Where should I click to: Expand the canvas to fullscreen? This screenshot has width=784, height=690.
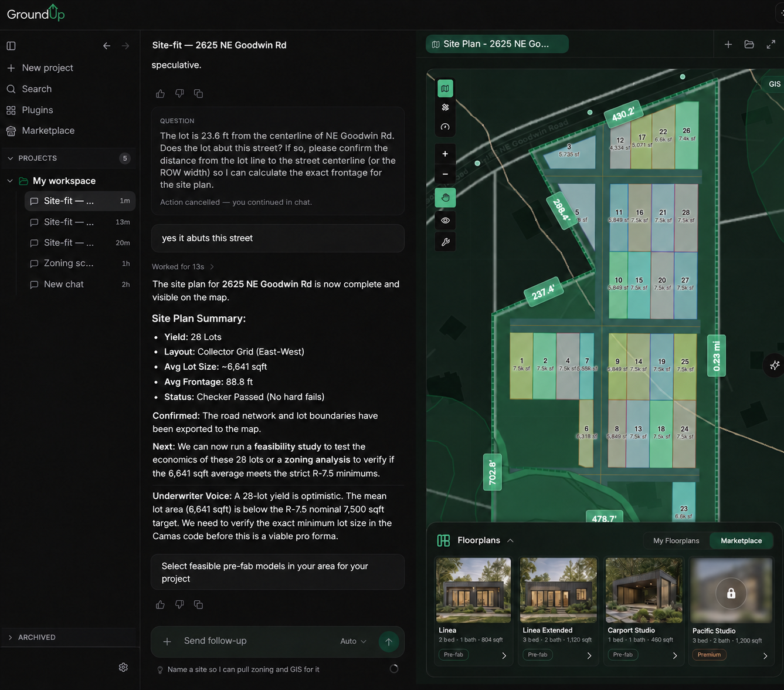pyautogui.click(x=771, y=45)
